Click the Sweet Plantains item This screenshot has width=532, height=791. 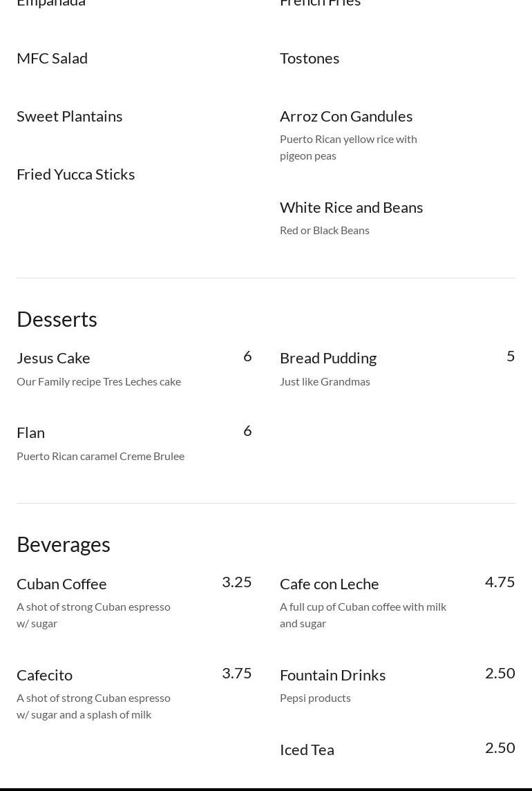click(x=69, y=116)
